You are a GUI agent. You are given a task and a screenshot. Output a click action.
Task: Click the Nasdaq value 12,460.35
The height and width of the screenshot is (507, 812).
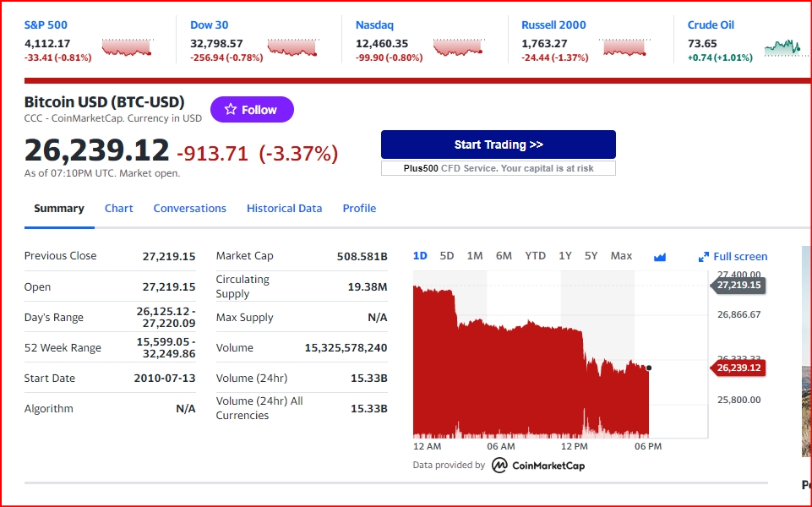pyautogui.click(x=382, y=43)
